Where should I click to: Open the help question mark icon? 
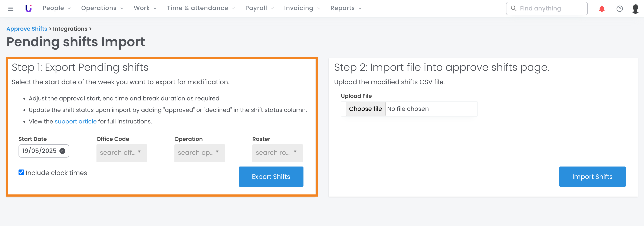point(620,9)
